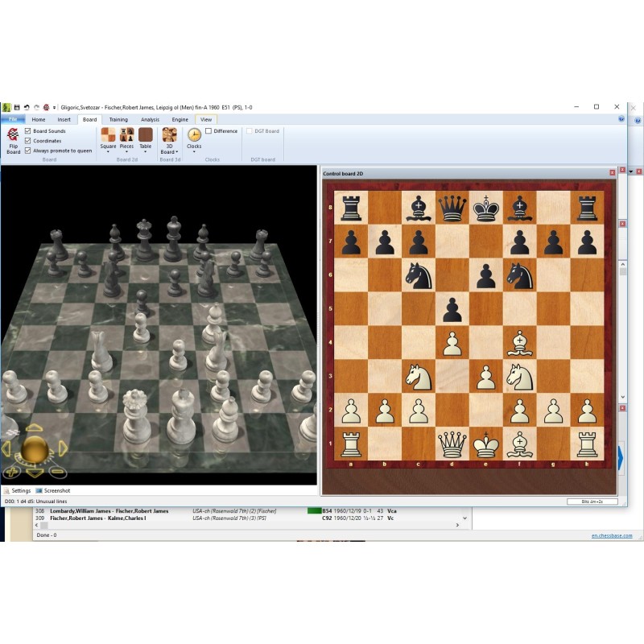Open 3D board Settings
Image resolution: width=644 pixels, height=644 pixels.
[x=17, y=490]
